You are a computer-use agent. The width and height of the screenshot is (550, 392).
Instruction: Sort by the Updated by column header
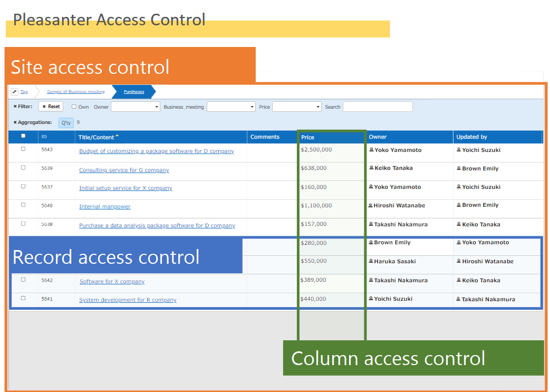click(471, 137)
